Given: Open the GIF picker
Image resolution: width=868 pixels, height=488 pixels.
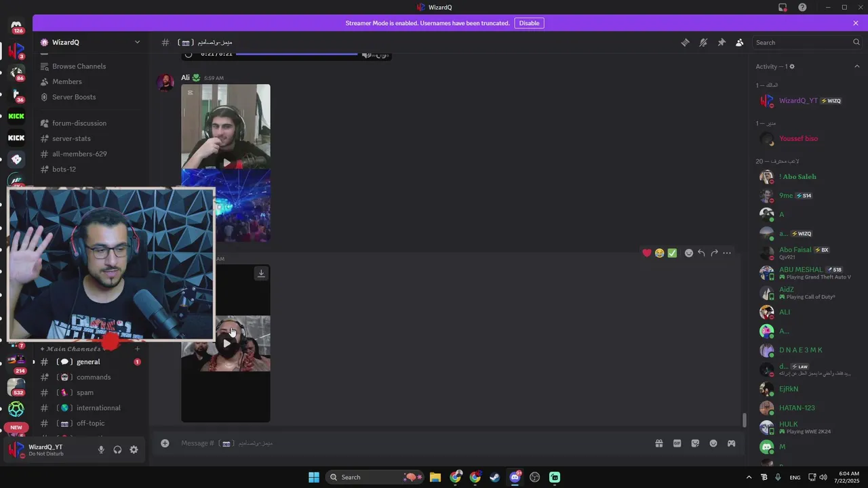Looking at the screenshot, I should [x=677, y=443].
